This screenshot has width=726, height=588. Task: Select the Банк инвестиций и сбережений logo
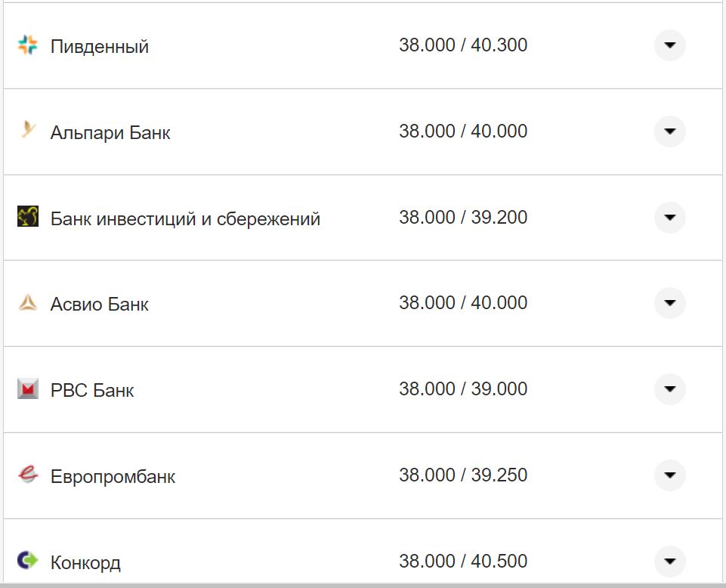pos(28,218)
